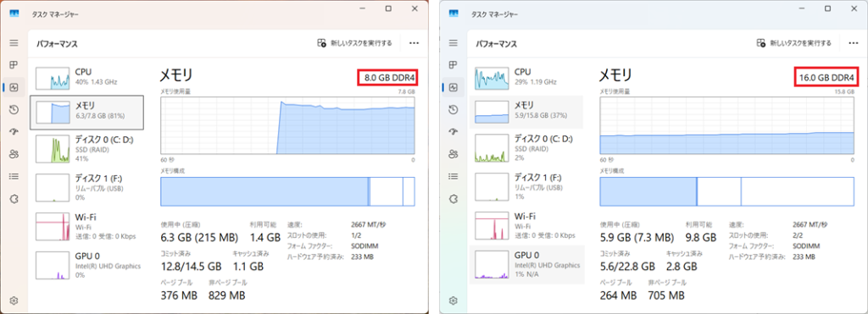Viewport: 868px width, 314px height.
Task: Open Services icon in right window sidebar
Action: [x=453, y=198]
